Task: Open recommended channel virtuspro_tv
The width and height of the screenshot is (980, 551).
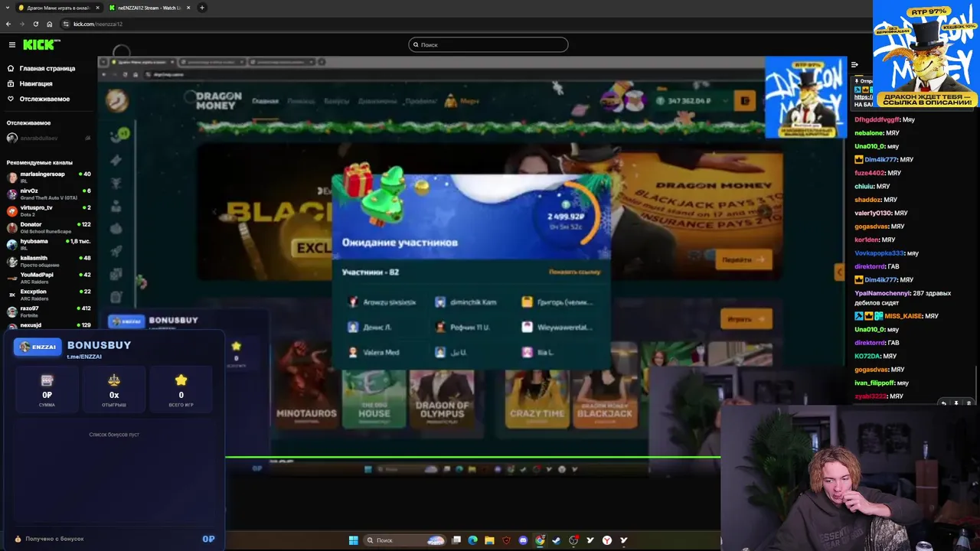Action: [48, 210]
